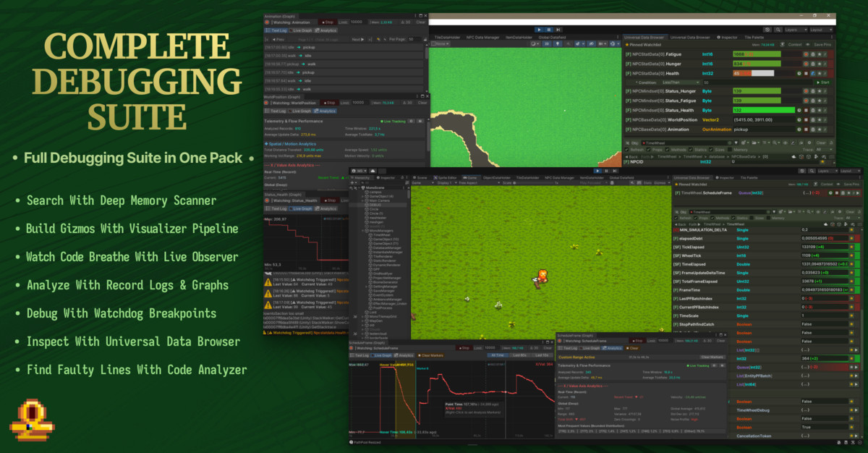
Task: Open the Layers dropdown in lower editor
Action: tap(827, 171)
